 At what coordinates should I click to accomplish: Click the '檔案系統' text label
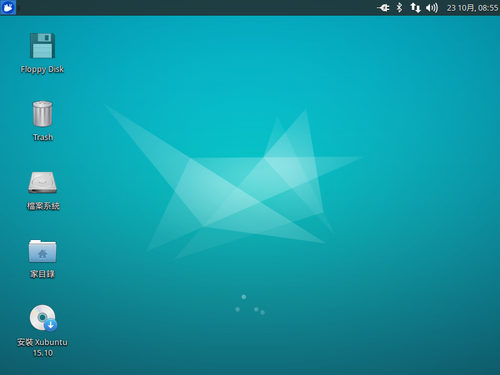(x=43, y=206)
